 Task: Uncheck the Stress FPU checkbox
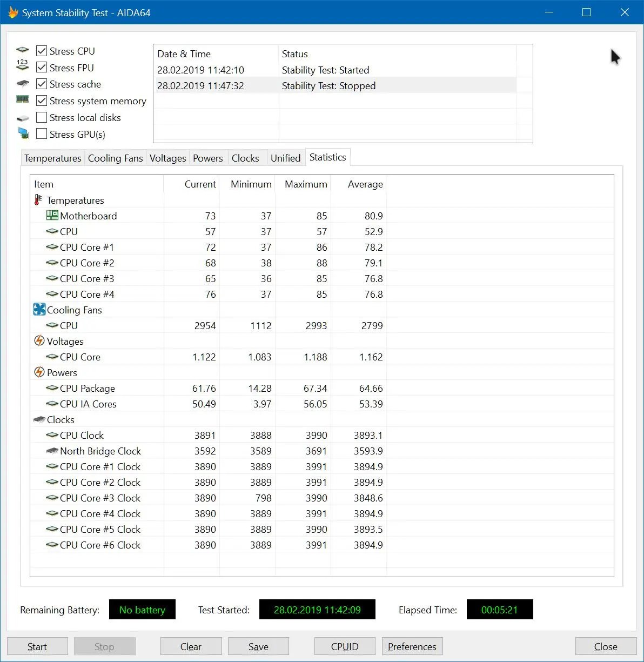pos(42,67)
